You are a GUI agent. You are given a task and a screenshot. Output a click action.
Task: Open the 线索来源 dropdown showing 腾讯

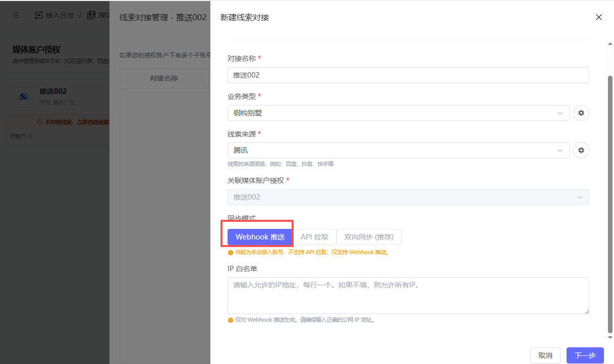pos(398,150)
